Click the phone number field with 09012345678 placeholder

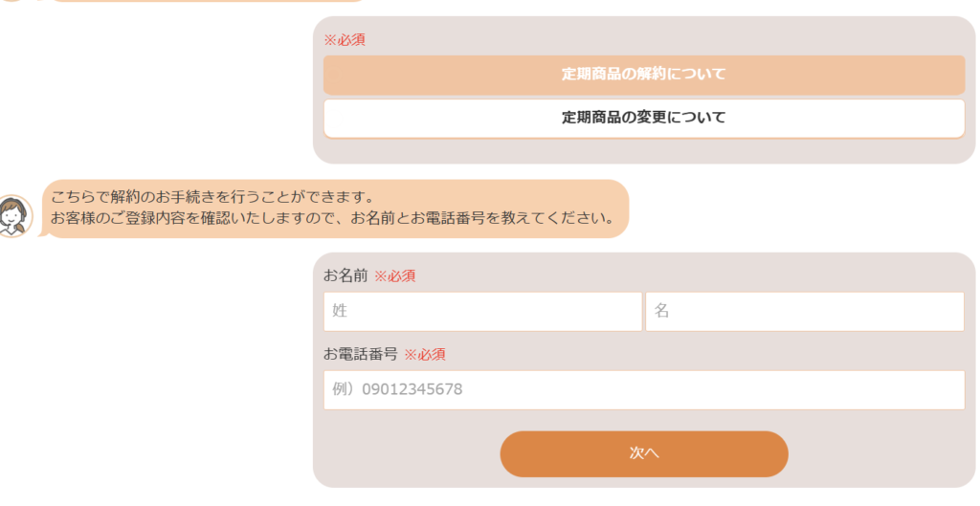644,390
